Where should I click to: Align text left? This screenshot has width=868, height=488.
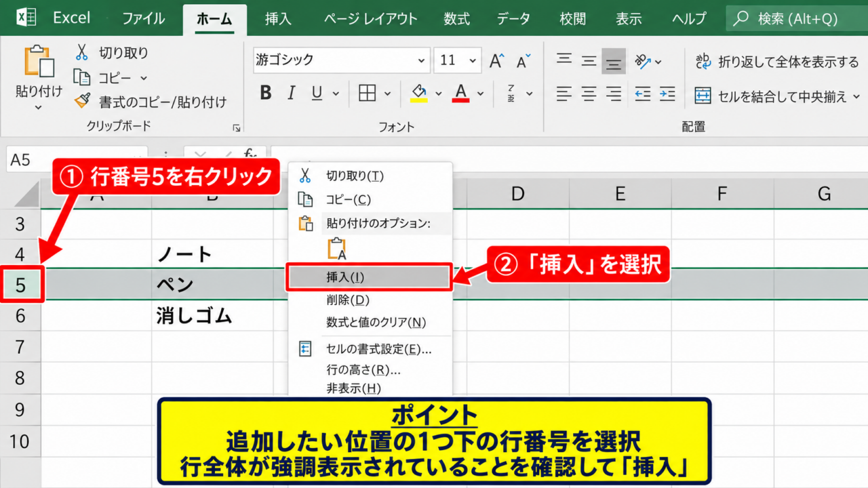pos(564,94)
